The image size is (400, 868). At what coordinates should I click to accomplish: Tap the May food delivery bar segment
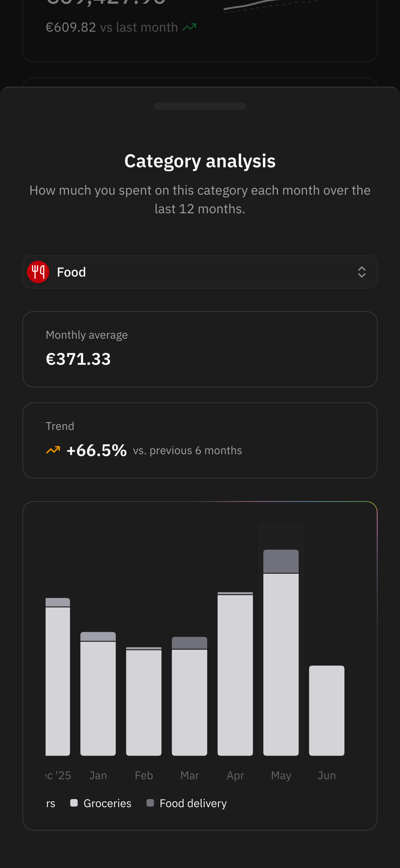click(x=281, y=561)
